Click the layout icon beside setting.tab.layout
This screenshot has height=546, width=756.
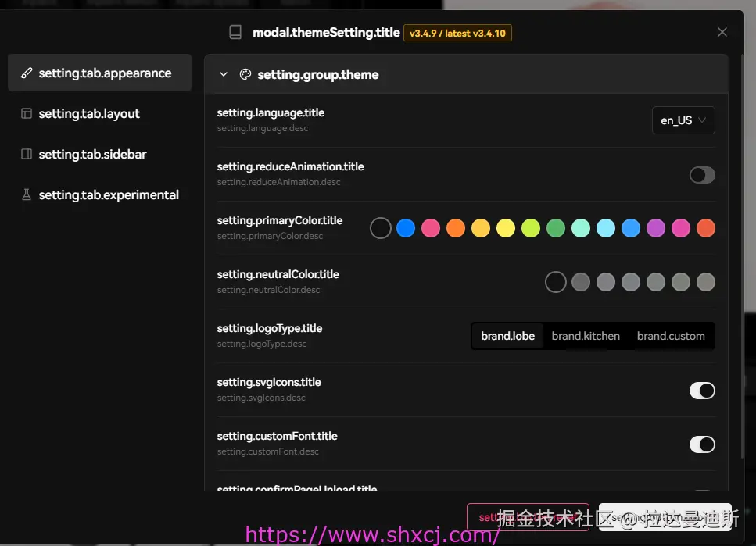[27, 113]
